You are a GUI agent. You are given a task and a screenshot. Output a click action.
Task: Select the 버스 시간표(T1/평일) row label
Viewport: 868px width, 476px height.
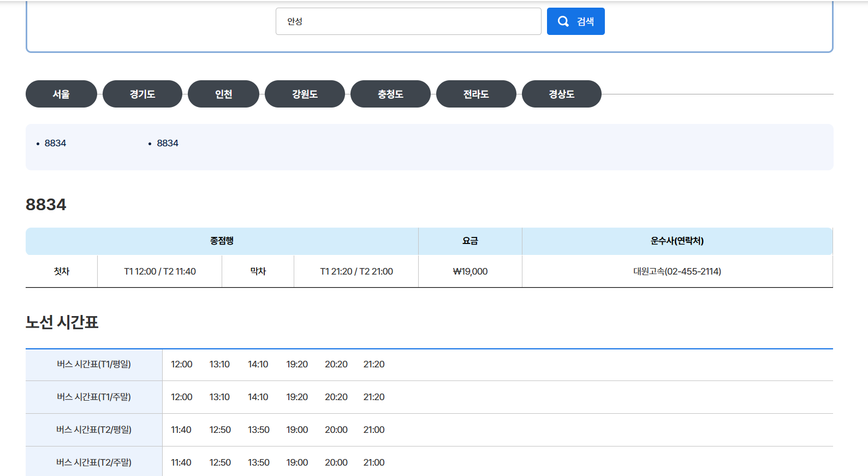point(94,364)
